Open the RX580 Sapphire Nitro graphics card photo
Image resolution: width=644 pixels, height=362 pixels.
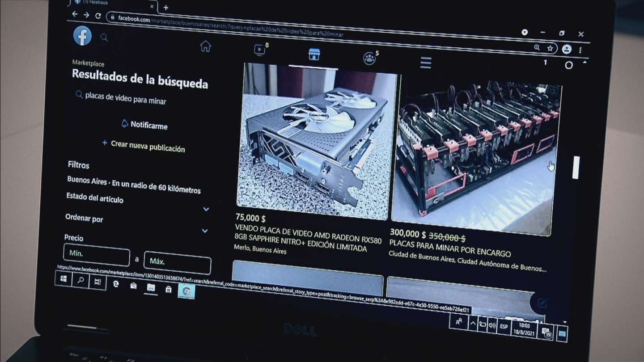click(317, 141)
